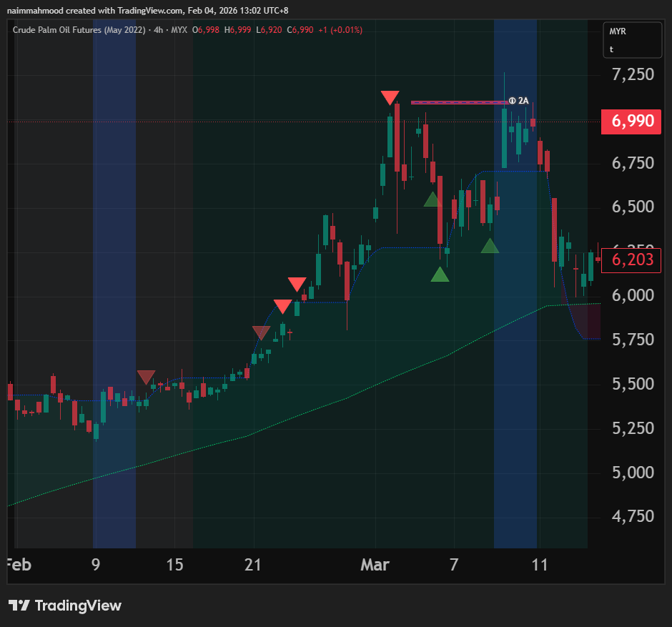Click the 2A marker icon on the purple line

[512, 101]
